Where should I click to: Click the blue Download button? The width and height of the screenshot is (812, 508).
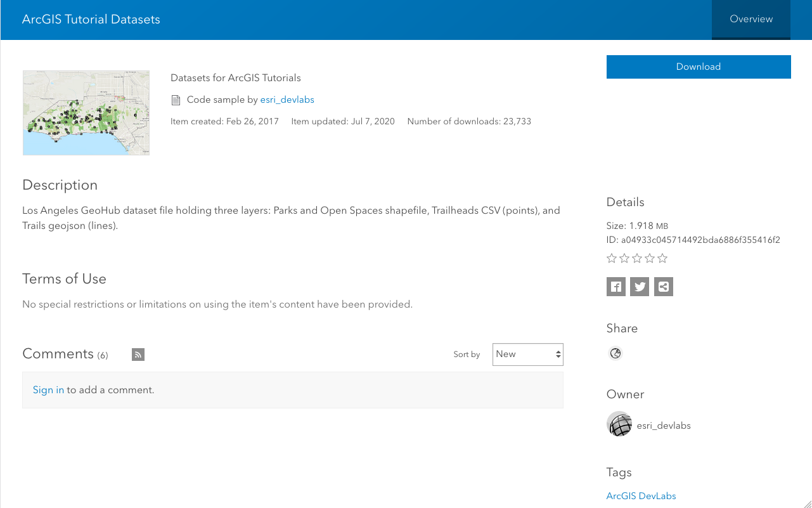click(698, 67)
